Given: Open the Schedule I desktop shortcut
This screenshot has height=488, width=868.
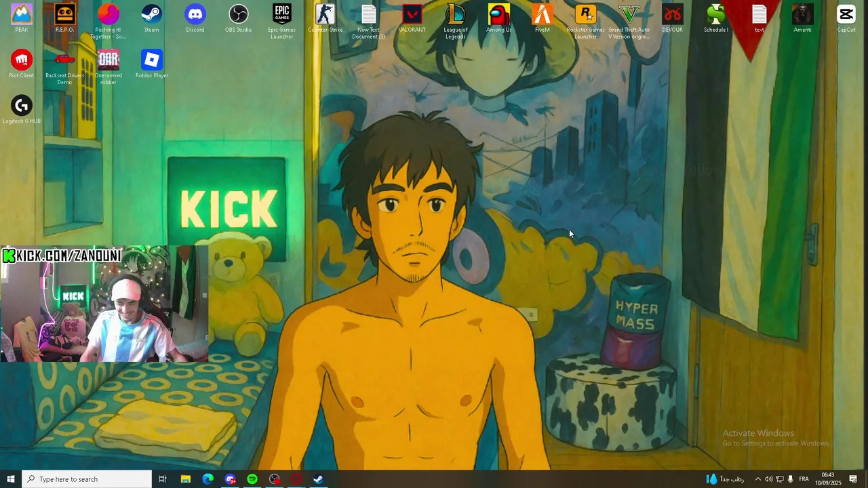Looking at the screenshot, I should pyautogui.click(x=715, y=18).
